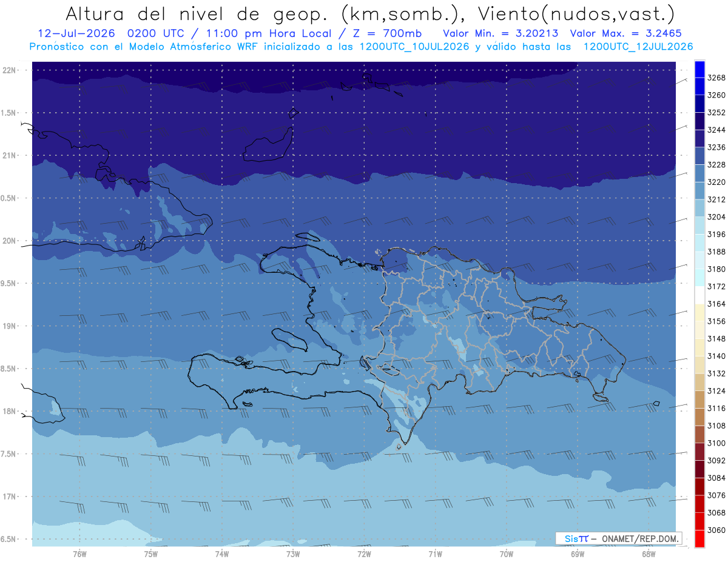Click the "7.5N" latitude label
728x562 pixels.
pos(8,454)
